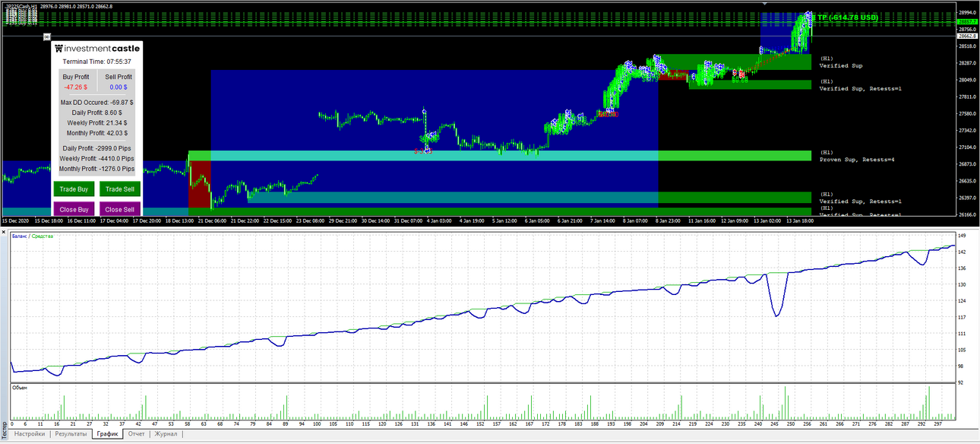
Task: Open the Настройки tab
Action: (30, 434)
